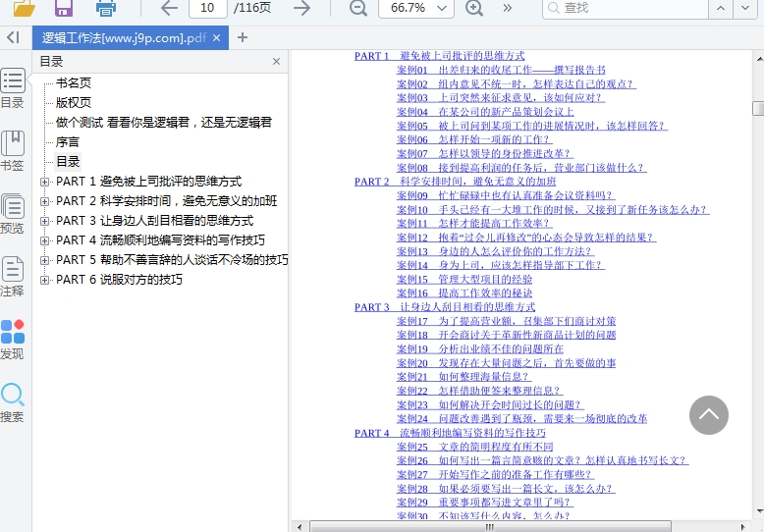Open the 搜索 search sidebar panel
The image size is (764, 532).
point(13,402)
